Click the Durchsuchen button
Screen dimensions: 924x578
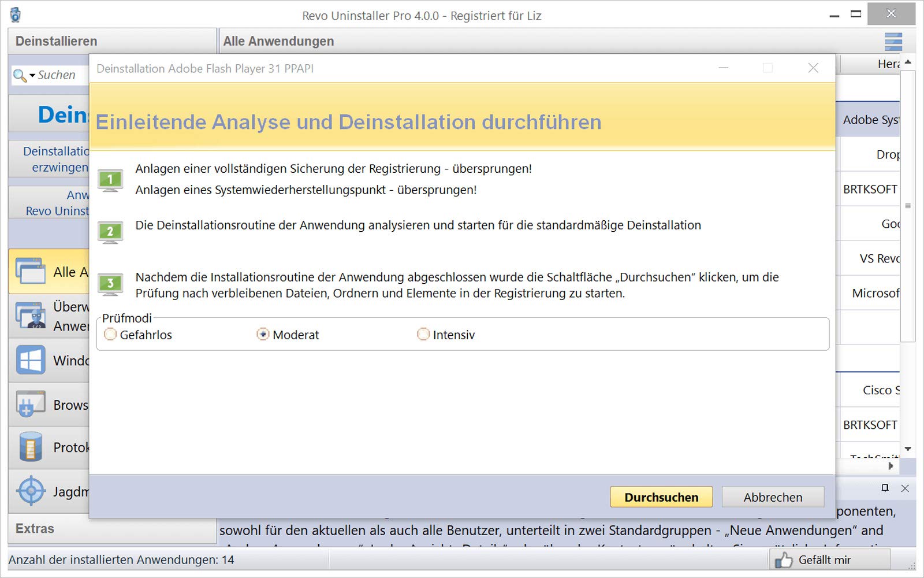pyautogui.click(x=661, y=497)
